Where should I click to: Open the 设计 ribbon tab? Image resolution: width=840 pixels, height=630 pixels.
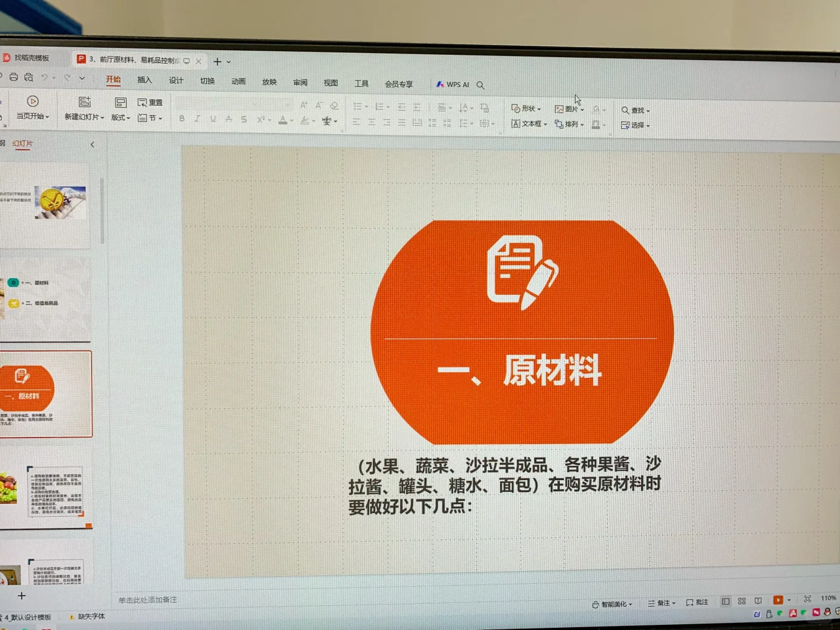176,81
